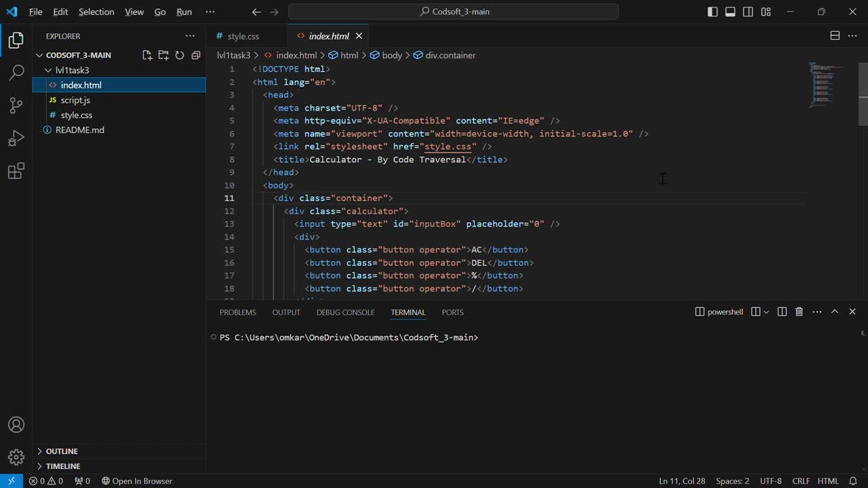Open the Go menu
The image size is (868, 488).
pyautogui.click(x=160, y=12)
